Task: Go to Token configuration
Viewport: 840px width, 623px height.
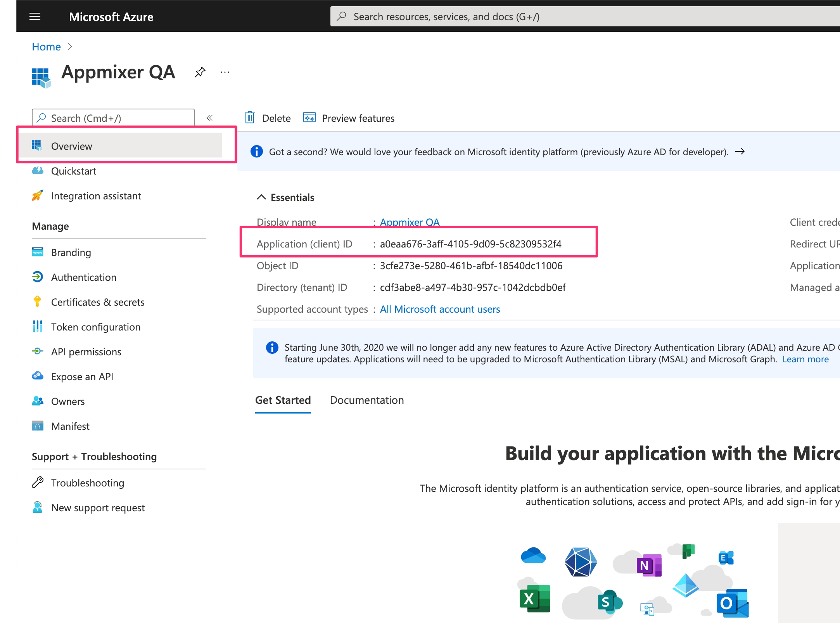Action: (96, 327)
